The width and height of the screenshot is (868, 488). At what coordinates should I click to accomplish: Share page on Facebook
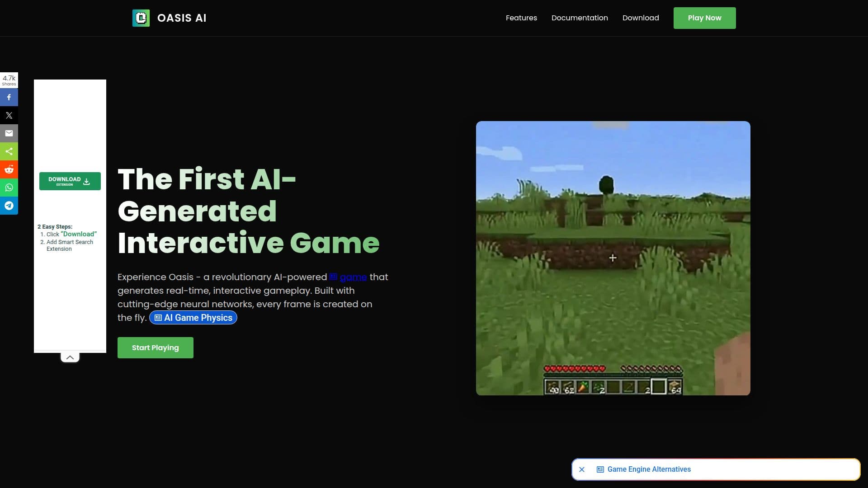tap(9, 97)
